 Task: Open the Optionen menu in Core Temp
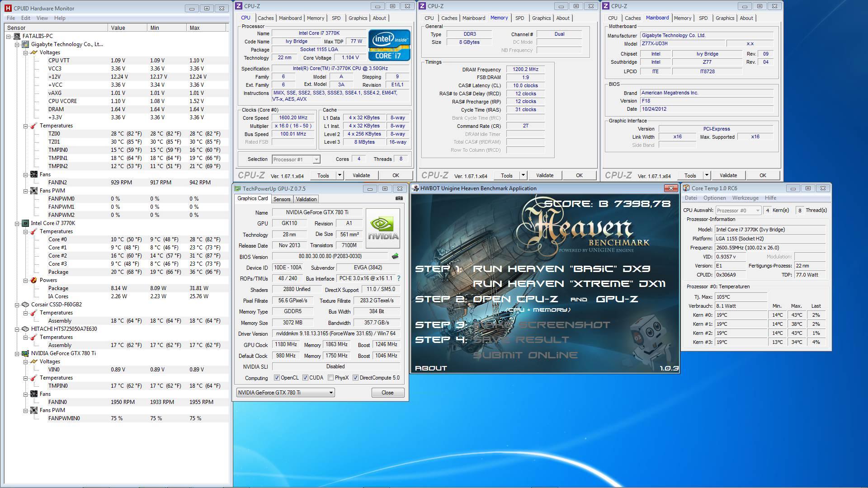(714, 198)
